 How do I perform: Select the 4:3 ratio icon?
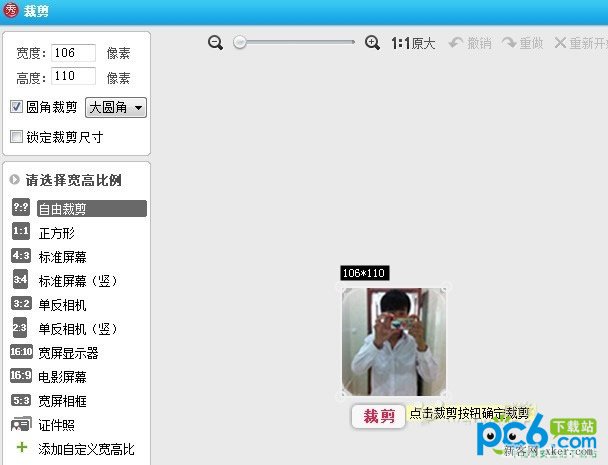point(21,256)
